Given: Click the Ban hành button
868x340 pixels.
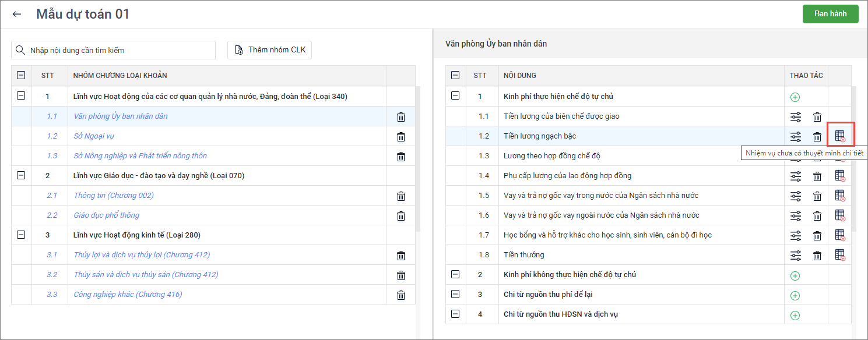Looking at the screenshot, I should pyautogui.click(x=830, y=14).
